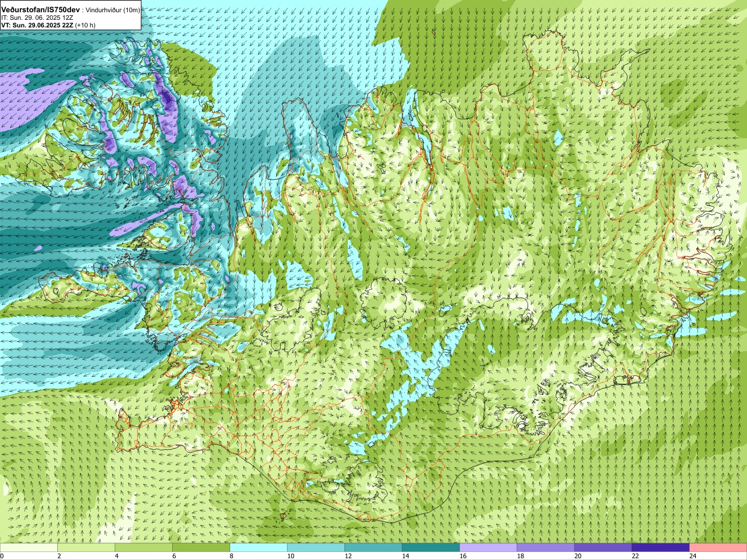
Task: Select the "4" legend scale value
Action: [117, 556]
